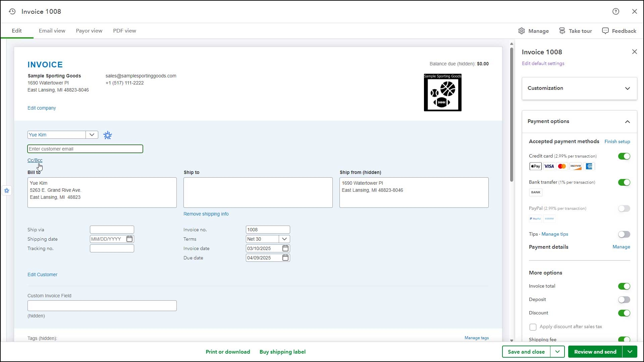Click the Take tour signpost icon
Image resolution: width=644 pixels, height=362 pixels.
(562, 31)
